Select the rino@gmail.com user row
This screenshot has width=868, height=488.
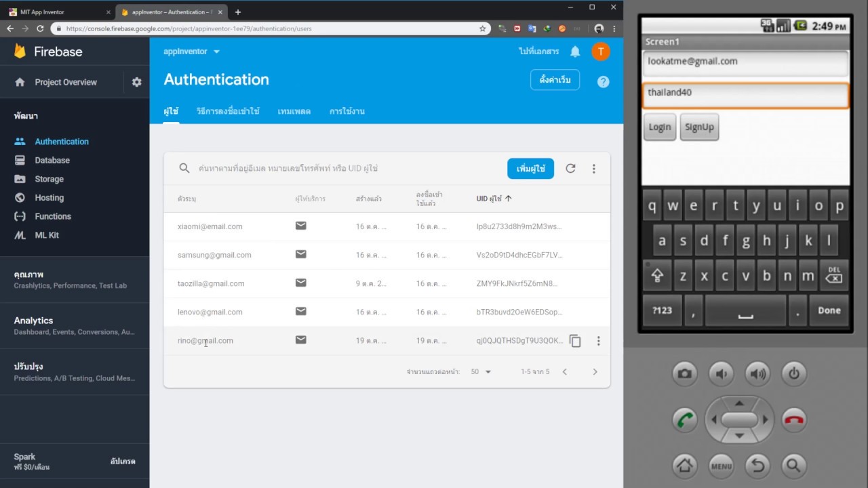387,340
